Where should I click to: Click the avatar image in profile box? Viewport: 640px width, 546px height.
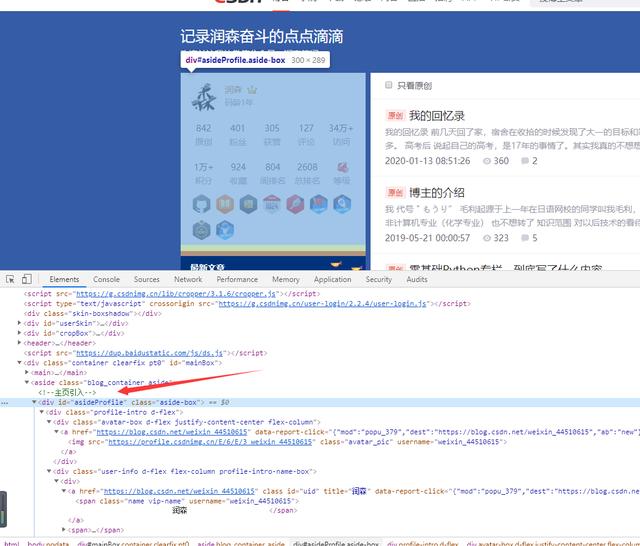pyautogui.click(x=204, y=97)
